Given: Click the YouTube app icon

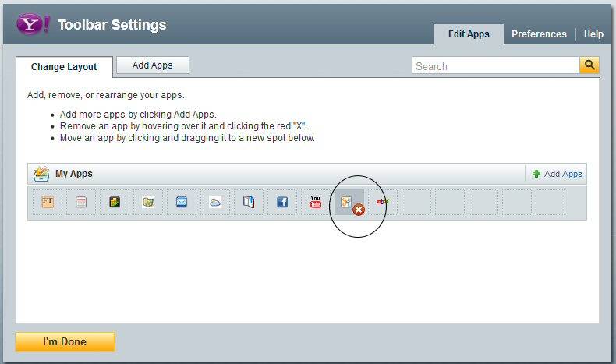Looking at the screenshot, I should point(316,203).
